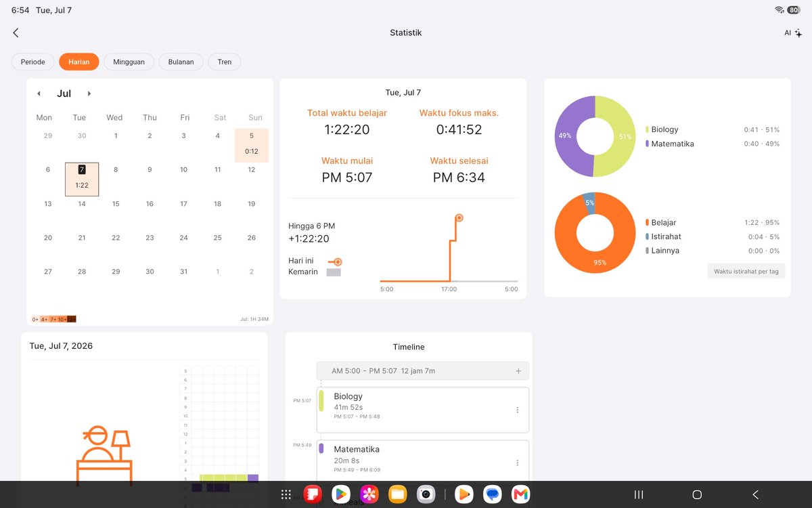Click the blue Istirahat 5% donut segment
The width and height of the screenshot is (812, 508).
589,203
